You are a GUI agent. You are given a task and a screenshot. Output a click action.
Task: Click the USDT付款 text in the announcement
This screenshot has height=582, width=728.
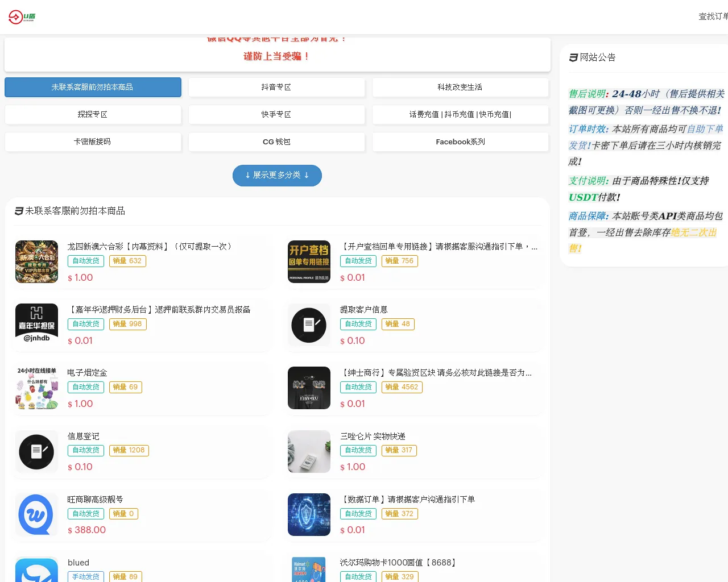pyautogui.click(x=594, y=197)
